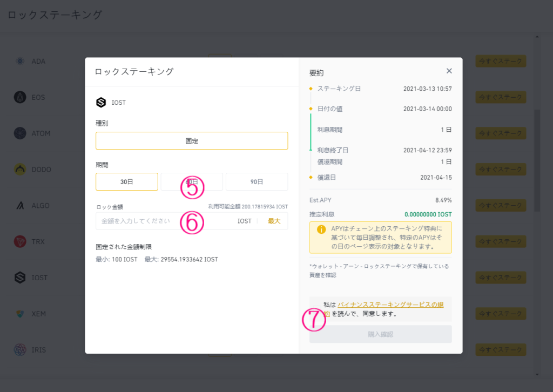This screenshot has width=553, height=392.
Task: Open the バイナンスステーキングサービスの規約 link
Action: 390,305
